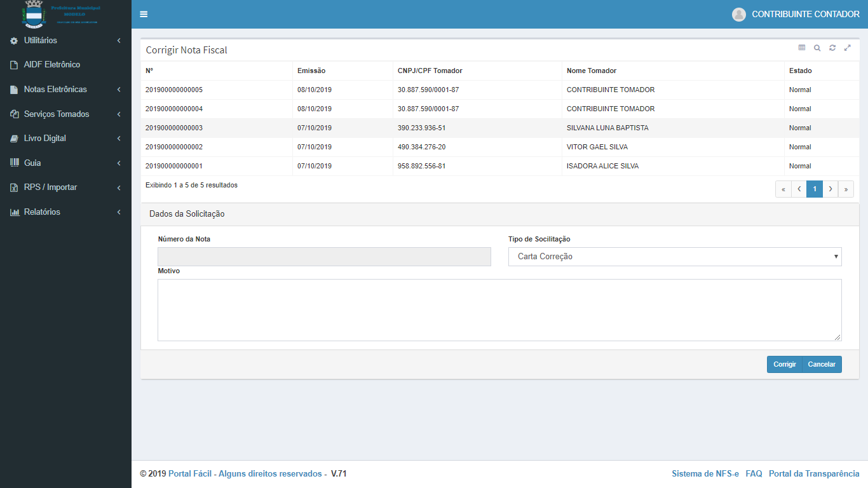Click the Cancelar button
The image size is (868, 488).
pos(822,365)
